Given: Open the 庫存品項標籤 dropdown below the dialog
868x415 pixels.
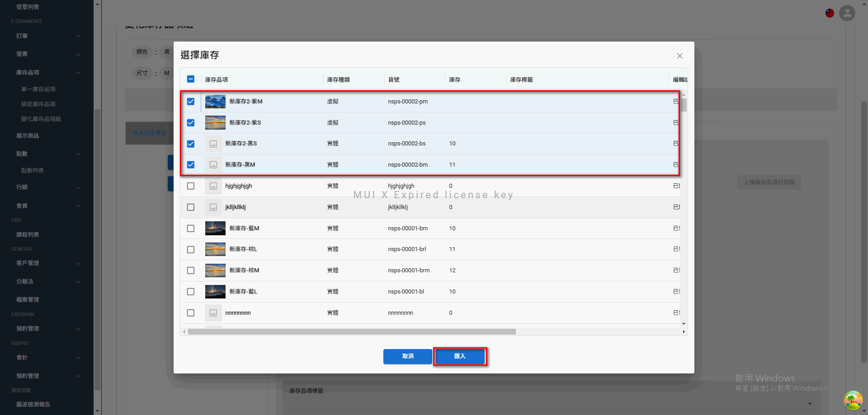Looking at the screenshot, I should tap(810, 403).
